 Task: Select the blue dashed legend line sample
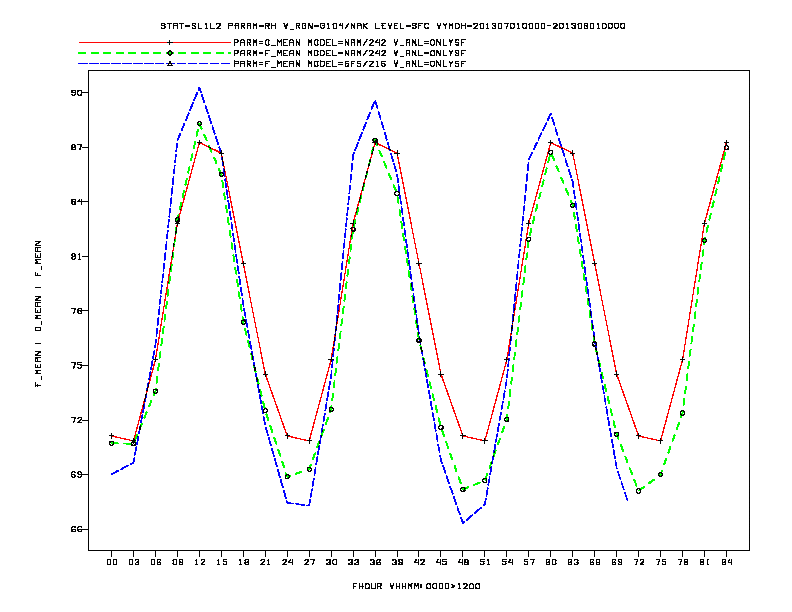point(155,64)
